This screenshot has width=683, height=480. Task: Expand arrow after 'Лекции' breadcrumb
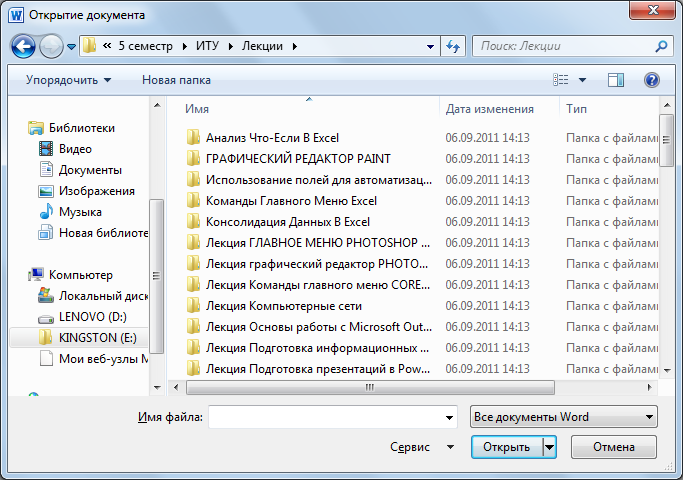pos(295,46)
